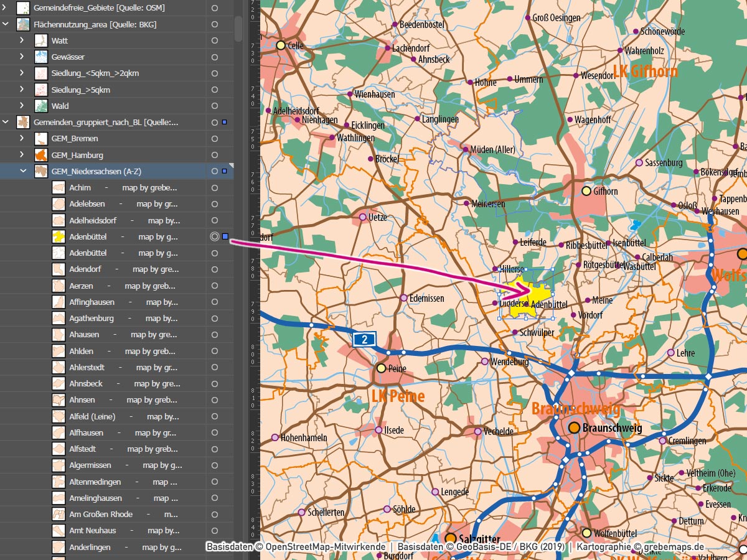Click the Autobahn 2 shield on the map
This screenshot has height=560, width=747.
click(364, 339)
